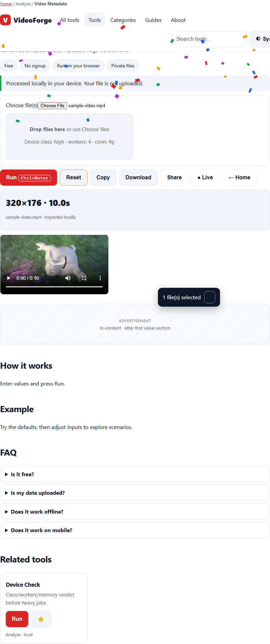Focus the Search tools field

(209, 39)
